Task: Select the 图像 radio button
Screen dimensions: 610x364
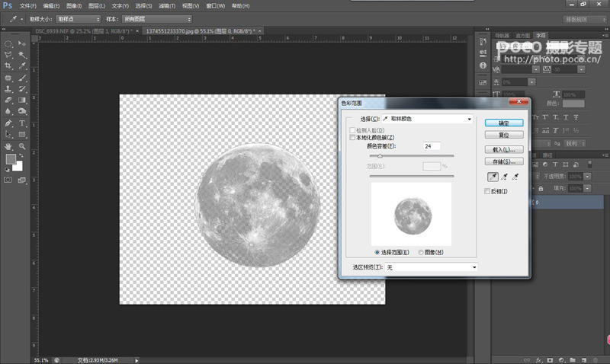Action: 421,252
